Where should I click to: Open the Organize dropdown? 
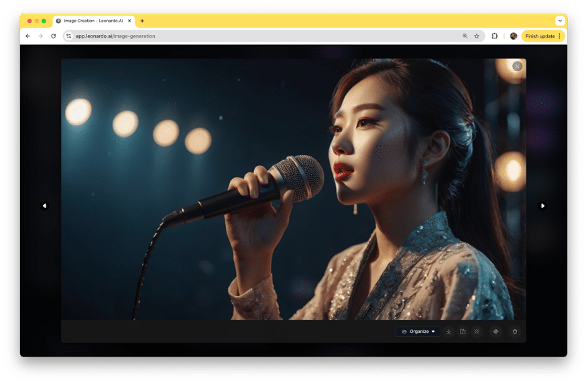[418, 332]
